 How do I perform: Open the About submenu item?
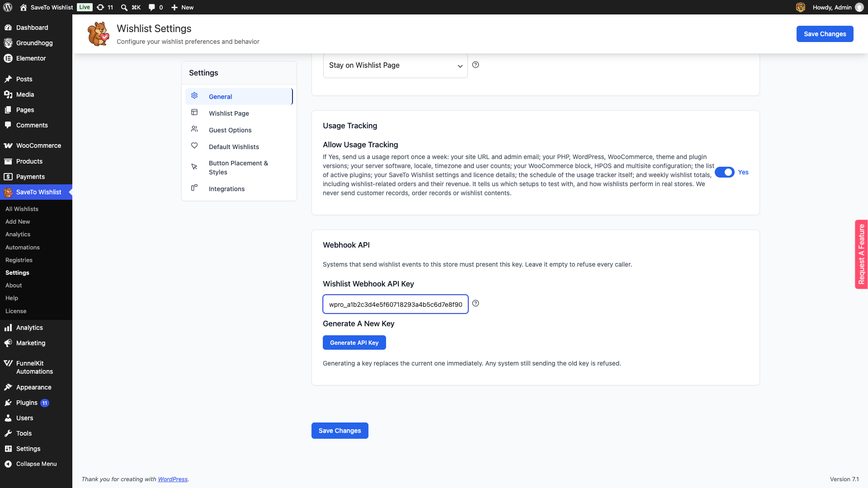tap(14, 285)
